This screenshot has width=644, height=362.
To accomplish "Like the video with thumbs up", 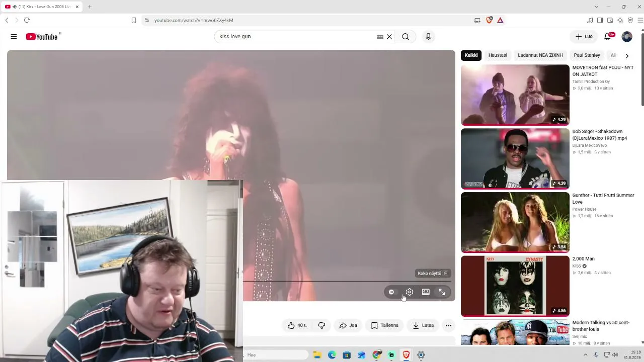I will click(297, 325).
